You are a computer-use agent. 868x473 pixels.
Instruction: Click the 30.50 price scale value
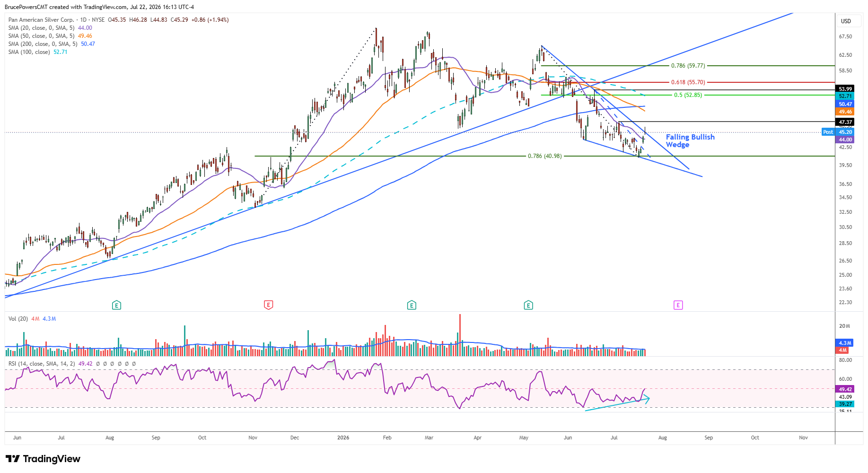[845, 227]
